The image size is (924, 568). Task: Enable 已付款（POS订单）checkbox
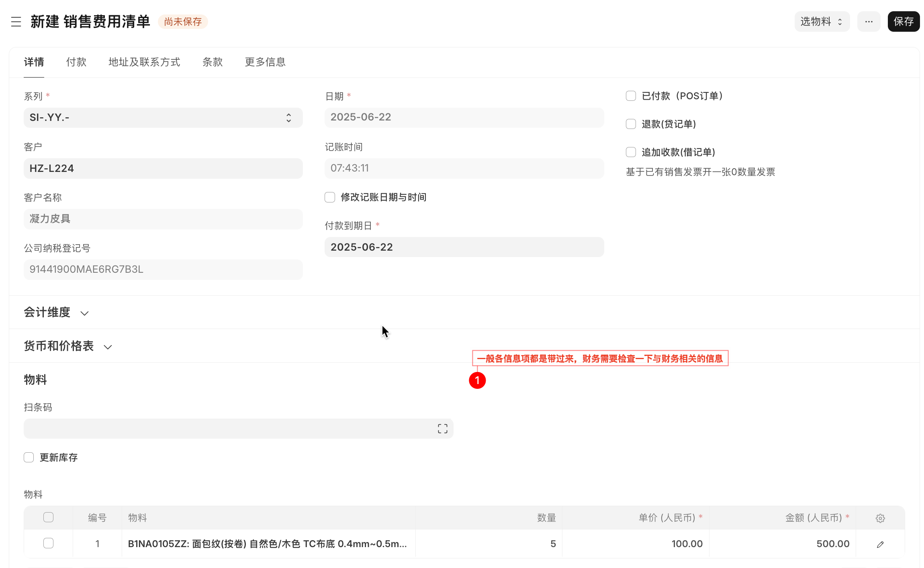point(630,96)
